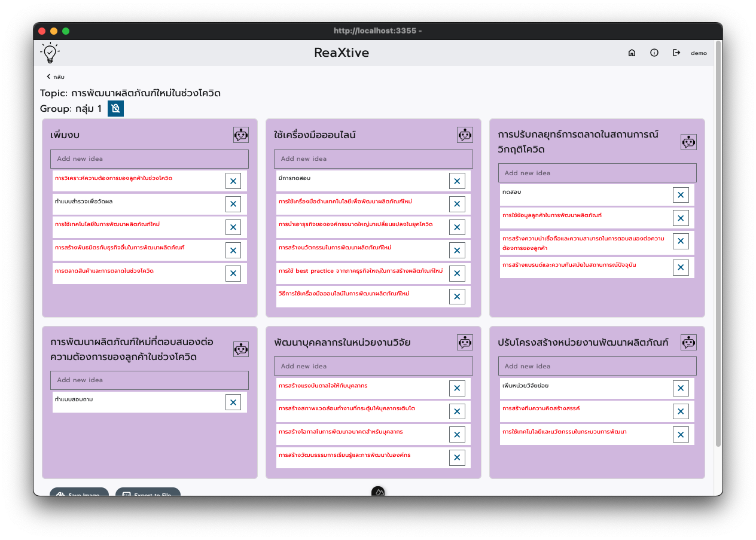This screenshot has width=756, height=540.
Task: Click the Export to File button
Action: pyautogui.click(x=148, y=492)
